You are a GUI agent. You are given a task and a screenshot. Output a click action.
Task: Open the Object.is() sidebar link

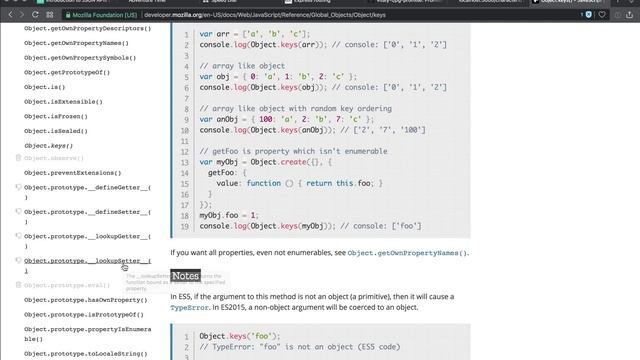coord(44,87)
